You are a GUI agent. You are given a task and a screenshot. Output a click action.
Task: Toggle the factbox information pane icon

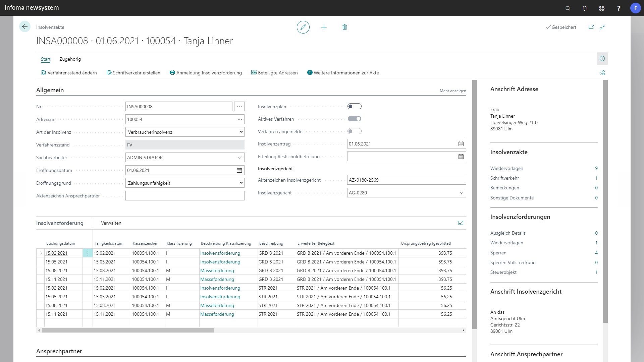[602, 59]
